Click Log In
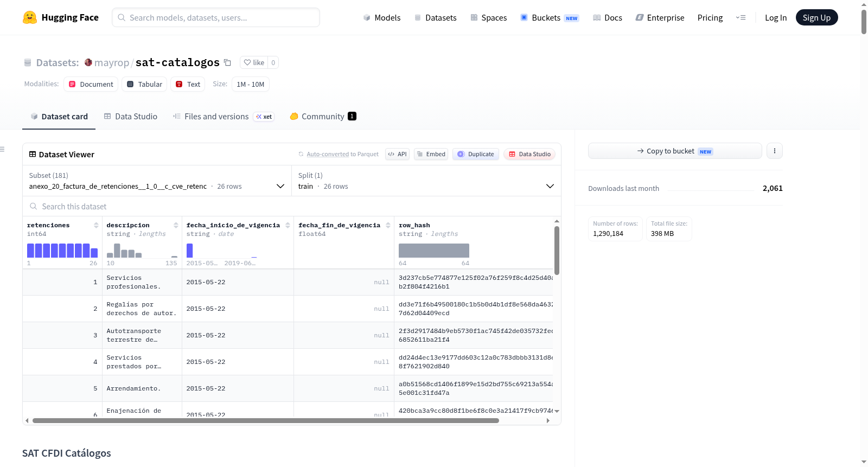Screen dimensions: 868x467 776,17
